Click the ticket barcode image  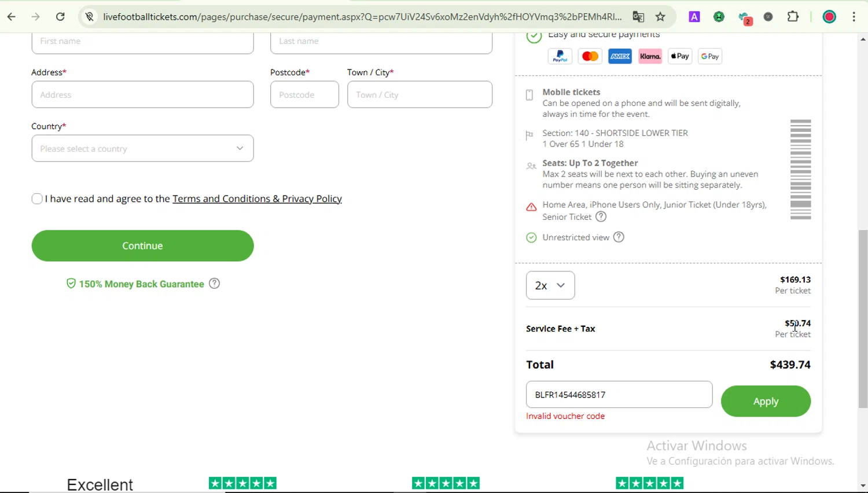click(801, 170)
